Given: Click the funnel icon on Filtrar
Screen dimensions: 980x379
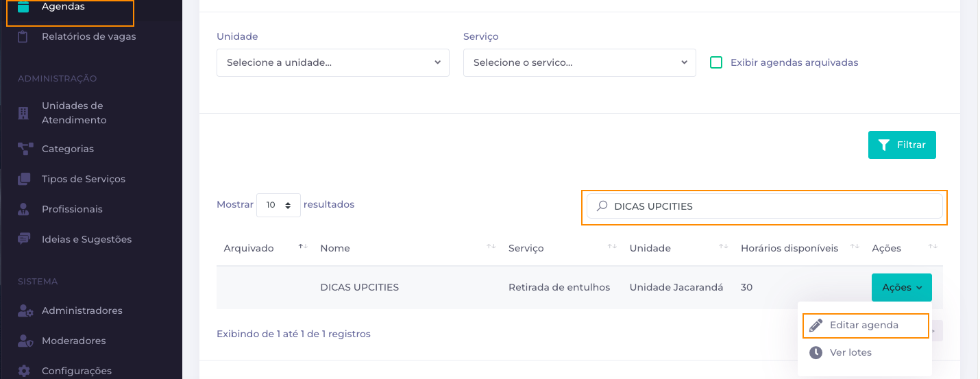Looking at the screenshot, I should [x=884, y=145].
